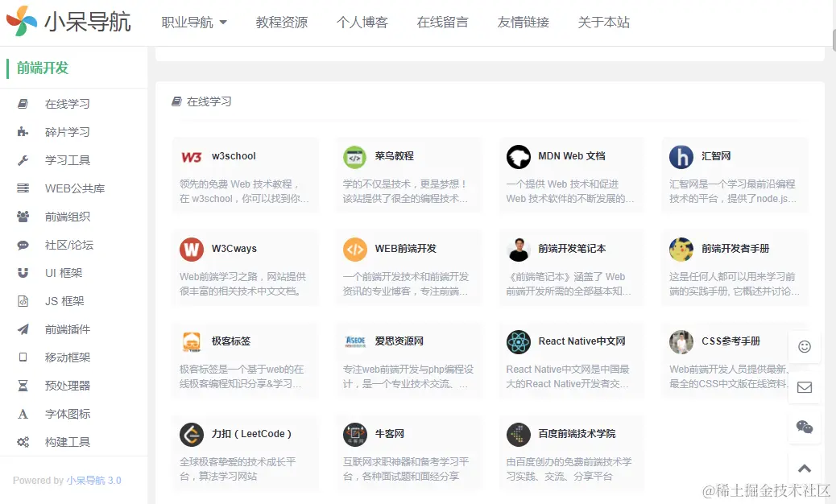This screenshot has width=836, height=504.
Task: Click the gears icon beside 构建工具
Action: coord(23,442)
